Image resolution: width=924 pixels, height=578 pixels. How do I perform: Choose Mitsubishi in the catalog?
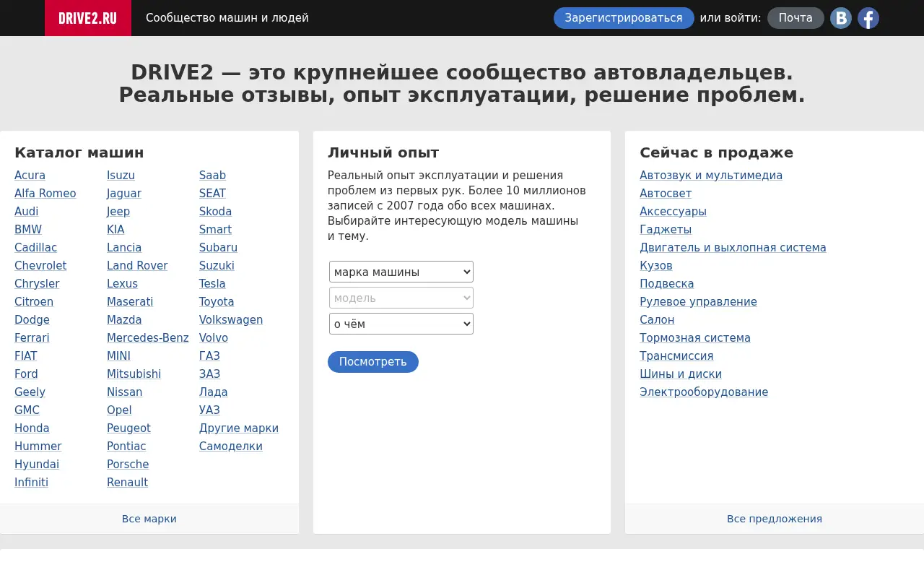(x=134, y=374)
